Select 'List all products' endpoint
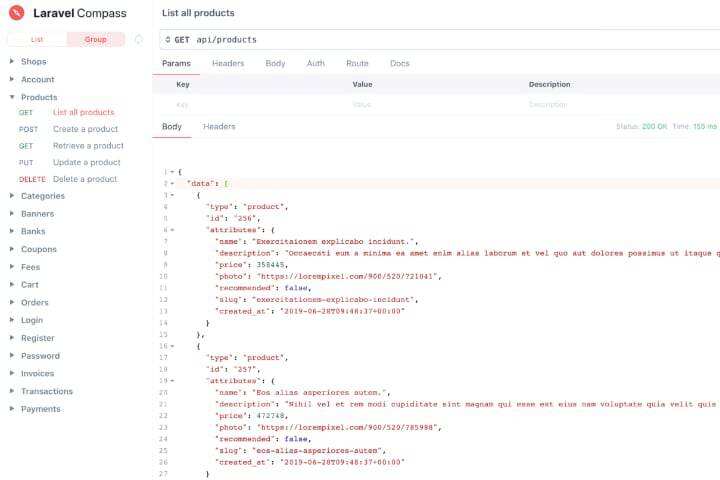The width and height of the screenshot is (720, 480). pos(84,112)
